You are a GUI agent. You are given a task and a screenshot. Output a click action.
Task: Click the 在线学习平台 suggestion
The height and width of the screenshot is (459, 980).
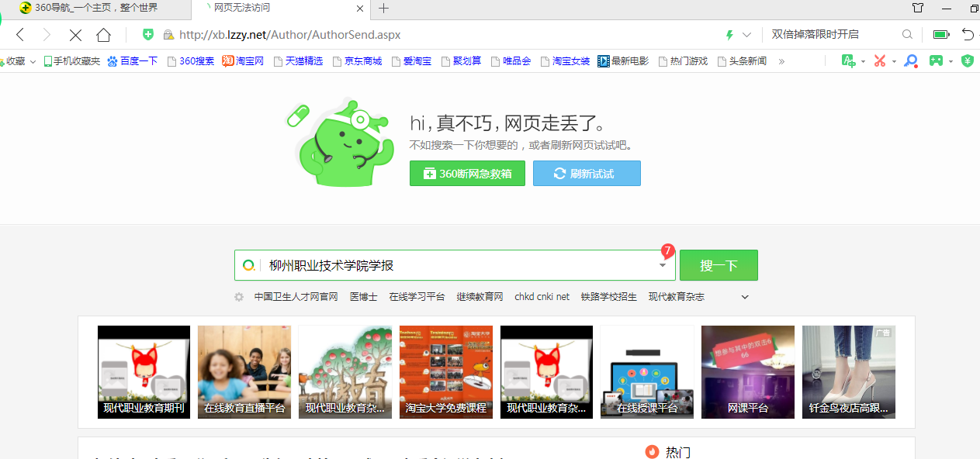(x=417, y=297)
